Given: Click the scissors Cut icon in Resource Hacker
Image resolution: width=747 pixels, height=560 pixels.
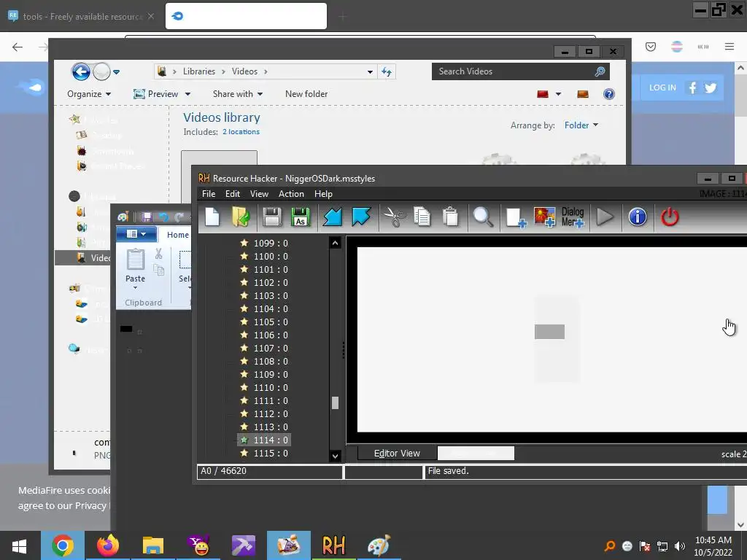Looking at the screenshot, I should [x=395, y=217].
